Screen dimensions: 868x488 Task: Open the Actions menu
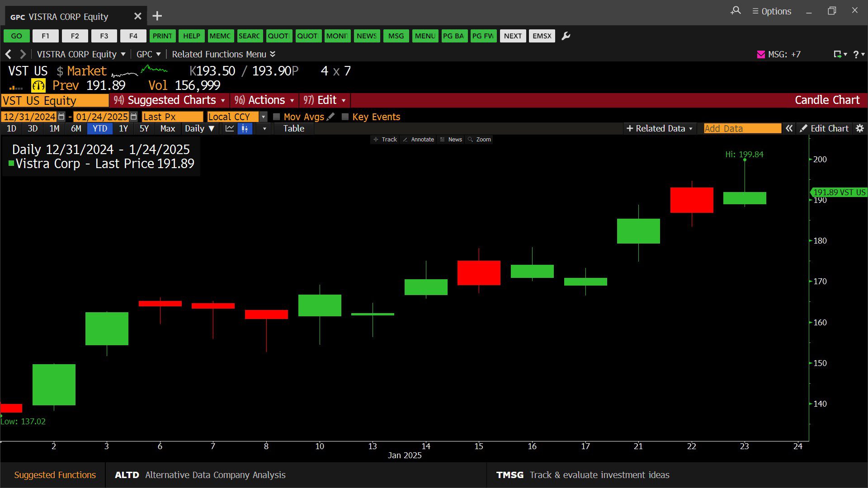click(x=266, y=100)
